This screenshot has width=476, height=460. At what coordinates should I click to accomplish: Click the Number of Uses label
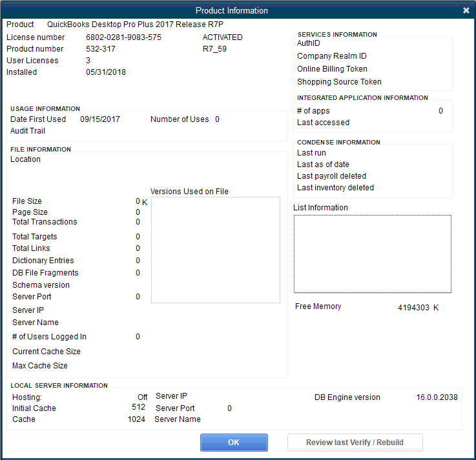coord(180,119)
